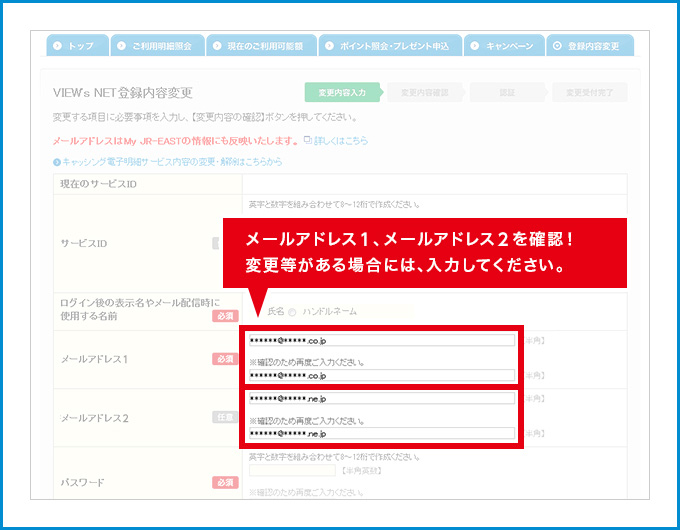Image resolution: width=680 pixels, height=530 pixels.
Task: Click the メールアドレス1 input field
Action: coord(381,340)
